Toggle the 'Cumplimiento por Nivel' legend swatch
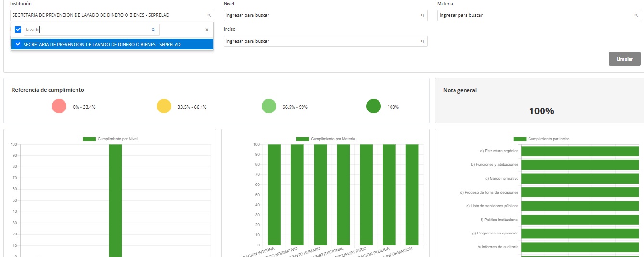This screenshot has width=644, height=257. [x=89, y=139]
